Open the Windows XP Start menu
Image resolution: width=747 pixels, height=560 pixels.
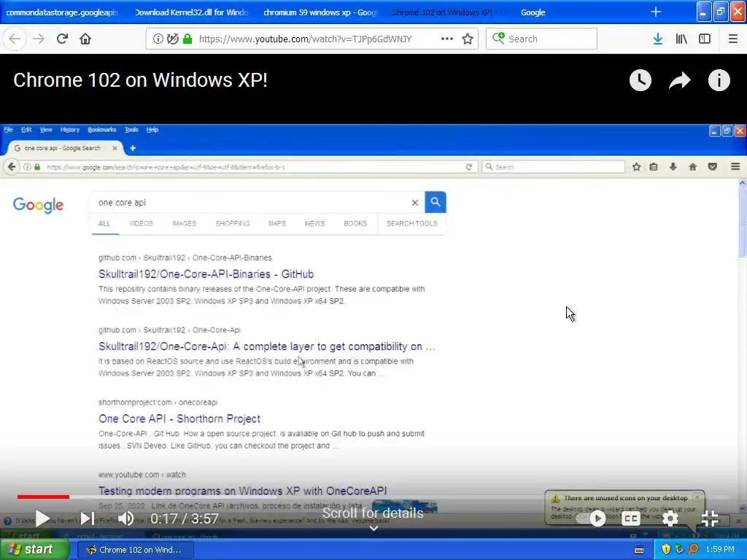coord(35,549)
